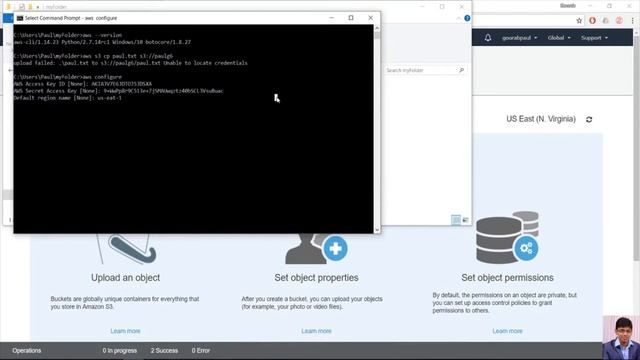
Task: Click the Set object permissions database icon
Action: point(507,237)
